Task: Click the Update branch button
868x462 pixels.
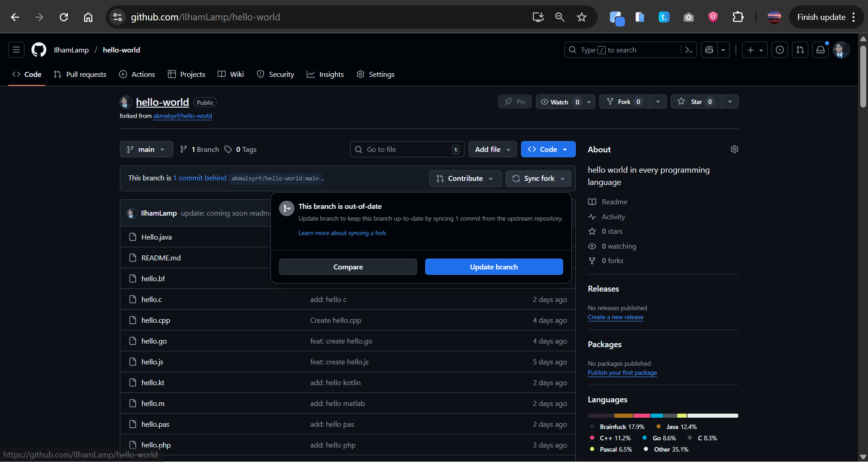Action: (493, 267)
